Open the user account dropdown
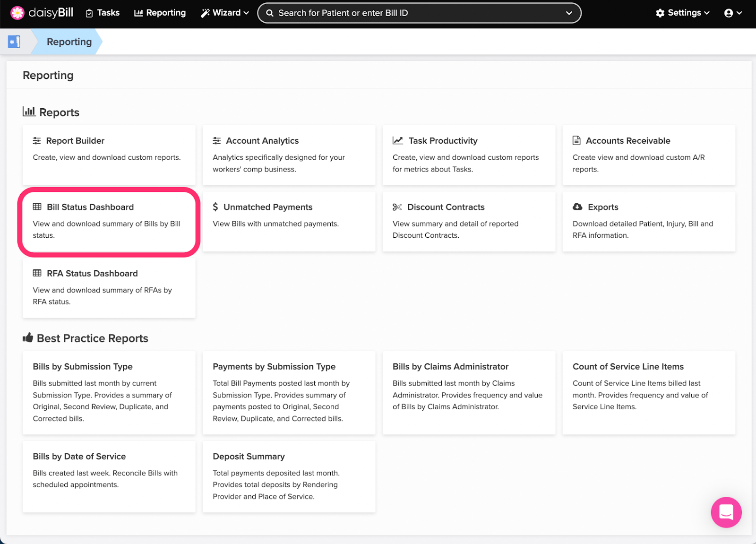The width and height of the screenshot is (756, 544). (x=733, y=13)
